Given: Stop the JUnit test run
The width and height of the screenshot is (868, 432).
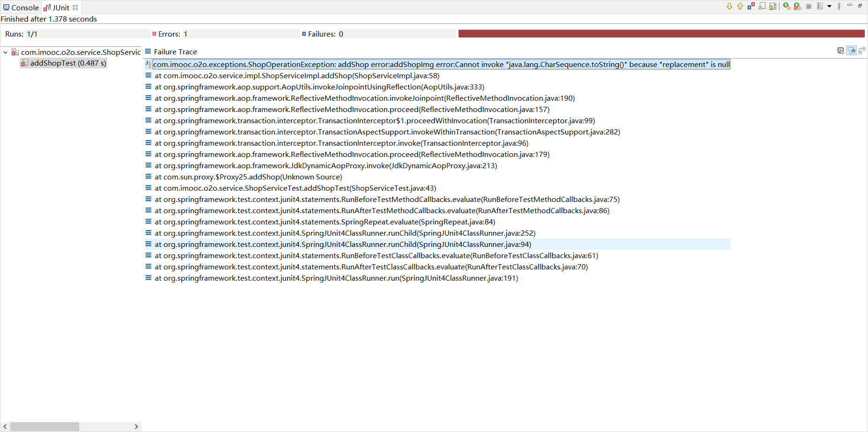Looking at the screenshot, I should (x=809, y=6).
